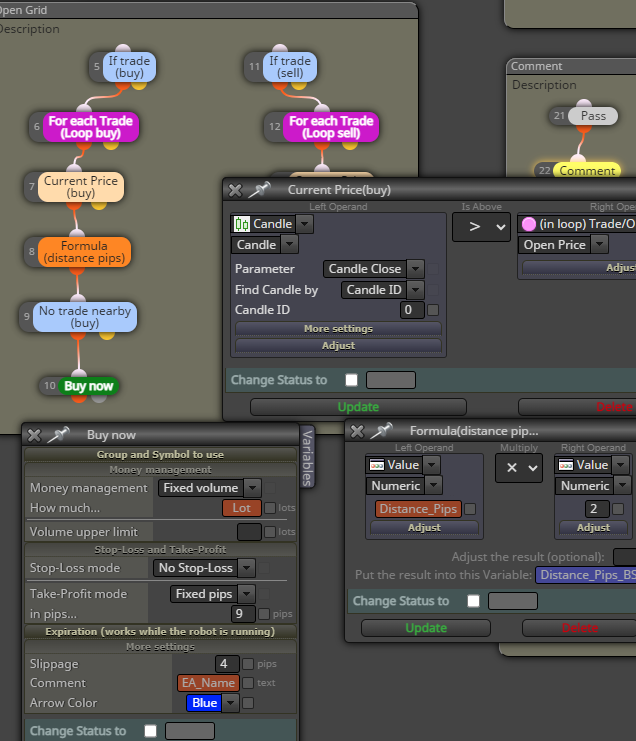The height and width of the screenshot is (741, 636).
Task: Toggle the Comment text checkbox
Action: pyautogui.click(x=248, y=683)
